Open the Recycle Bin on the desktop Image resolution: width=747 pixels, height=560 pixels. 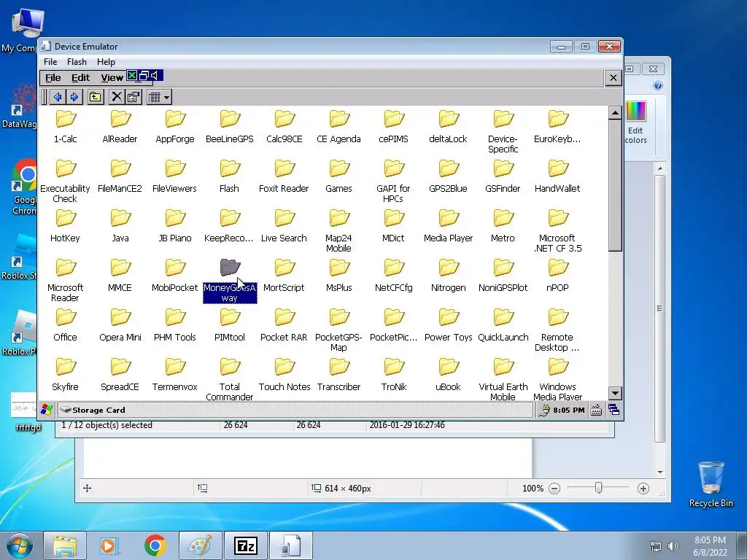click(711, 484)
